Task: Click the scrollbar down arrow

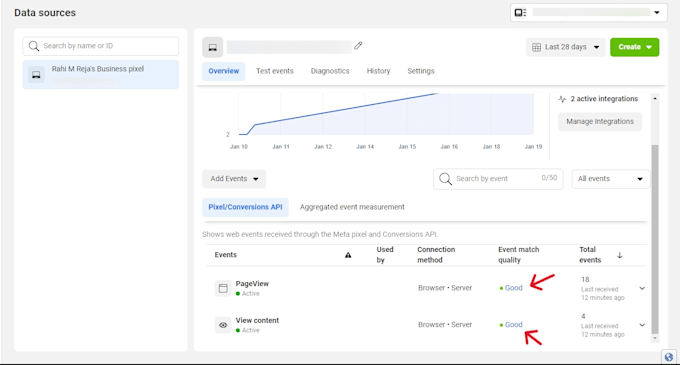Action: pyautogui.click(x=655, y=338)
